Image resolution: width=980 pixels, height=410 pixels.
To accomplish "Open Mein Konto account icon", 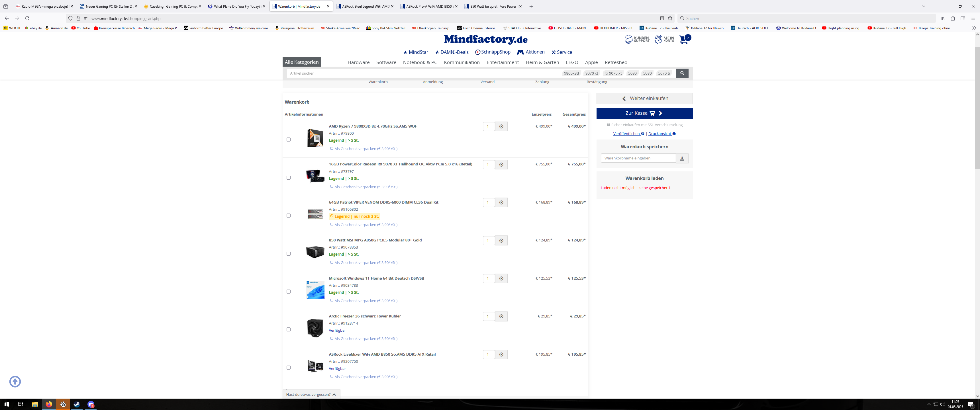I will point(664,39).
